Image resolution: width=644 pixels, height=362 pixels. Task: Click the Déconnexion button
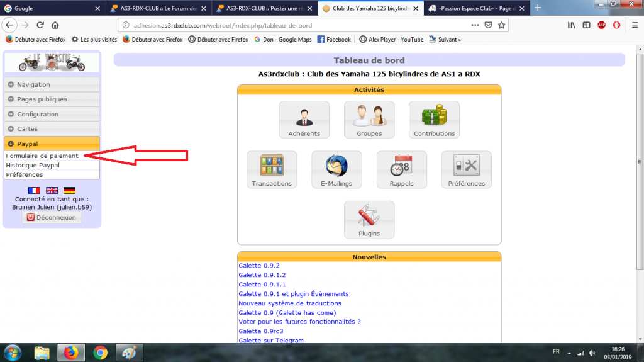52,217
